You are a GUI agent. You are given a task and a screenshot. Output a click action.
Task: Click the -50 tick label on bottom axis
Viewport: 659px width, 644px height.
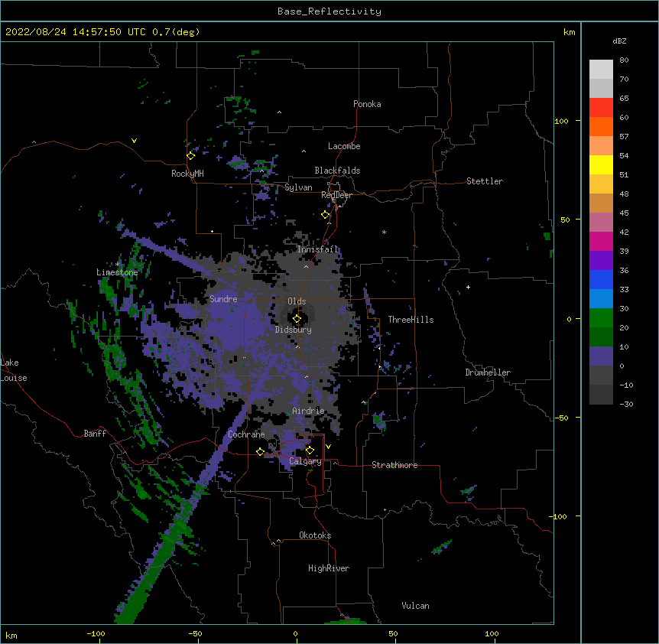[x=195, y=633]
